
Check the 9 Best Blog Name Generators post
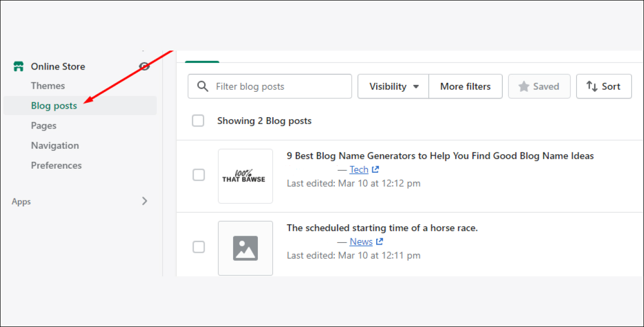pos(198,175)
